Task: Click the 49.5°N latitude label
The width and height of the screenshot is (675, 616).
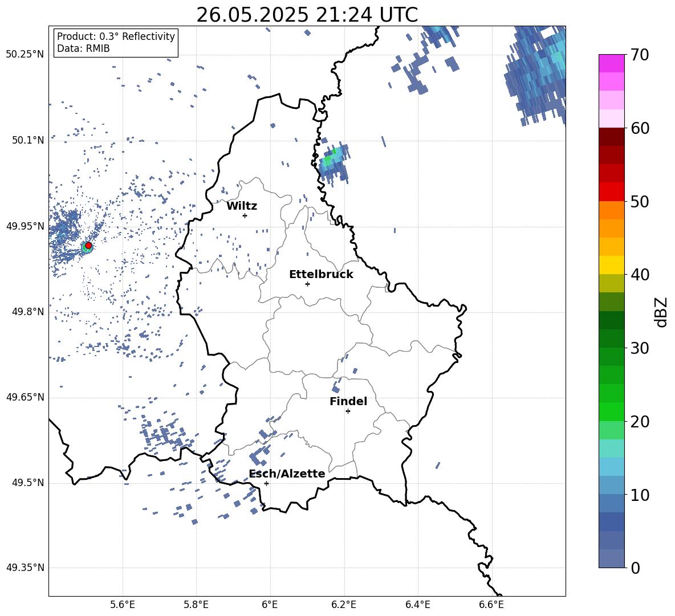Action: pyautogui.click(x=28, y=483)
